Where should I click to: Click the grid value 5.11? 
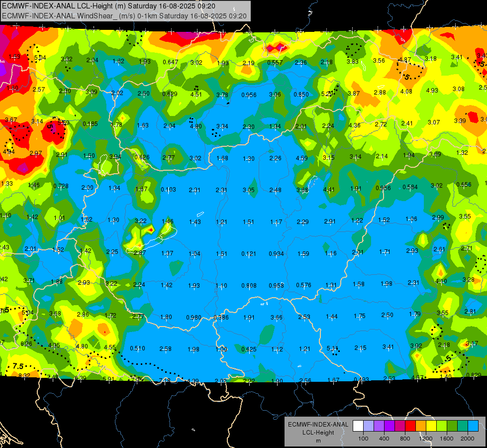pyautogui.click(x=333, y=348)
